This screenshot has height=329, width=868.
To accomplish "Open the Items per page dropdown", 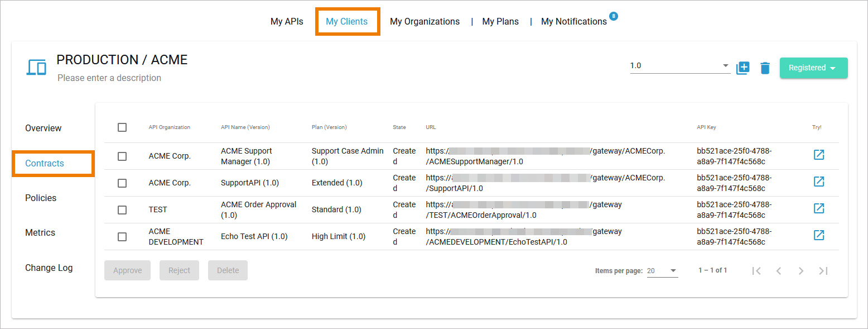I will pyautogui.click(x=662, y=271).
